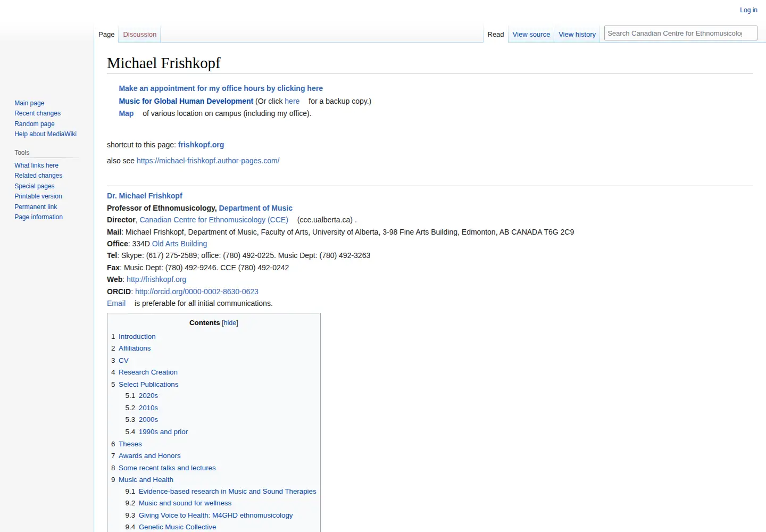
Task: Click the office hours appointment link
Action: point(221,88)
